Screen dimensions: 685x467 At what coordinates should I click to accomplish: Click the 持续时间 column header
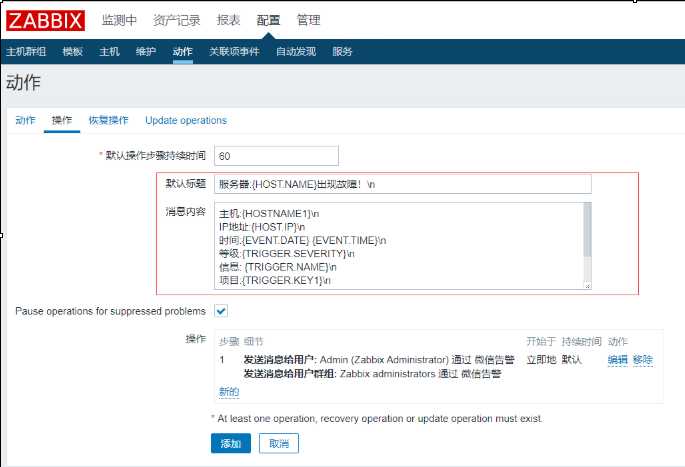coord(581,341)
